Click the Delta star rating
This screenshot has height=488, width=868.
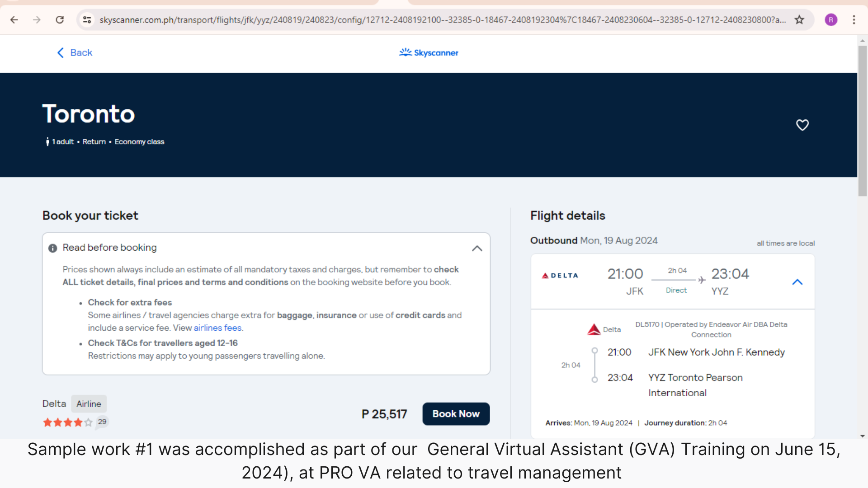point(67,422)
